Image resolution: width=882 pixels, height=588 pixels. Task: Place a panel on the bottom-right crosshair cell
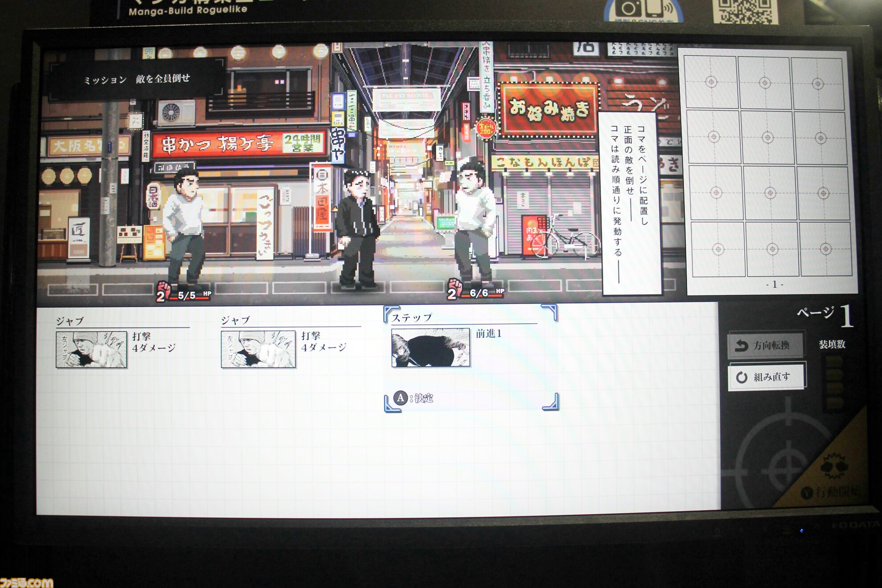[825, 249]
